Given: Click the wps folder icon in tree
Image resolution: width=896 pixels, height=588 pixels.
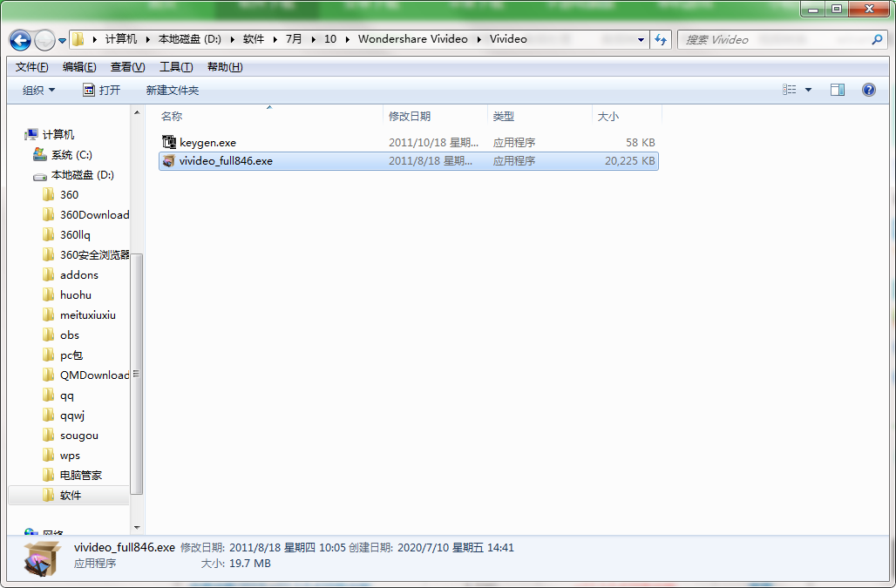Looking at the screenshot, I should [49, 455].
